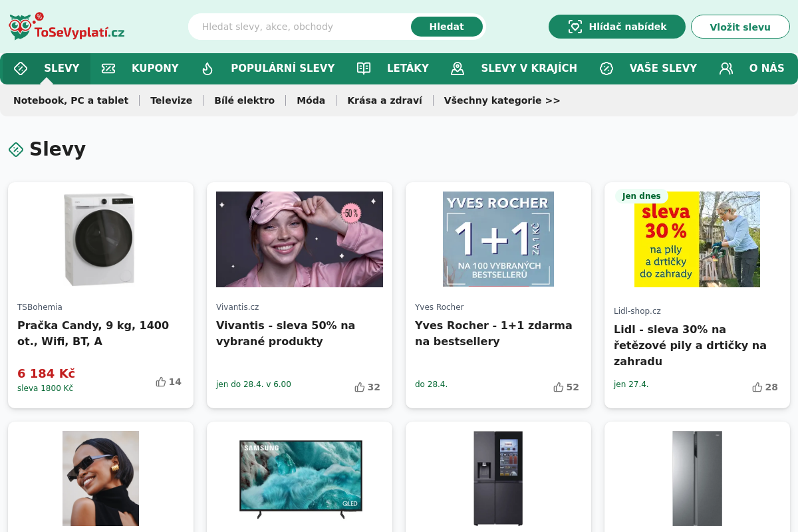798x532 pixels.
Task: Open Yves Rocher - 1+1 zdarma title
Action: [x=493, y=333]
